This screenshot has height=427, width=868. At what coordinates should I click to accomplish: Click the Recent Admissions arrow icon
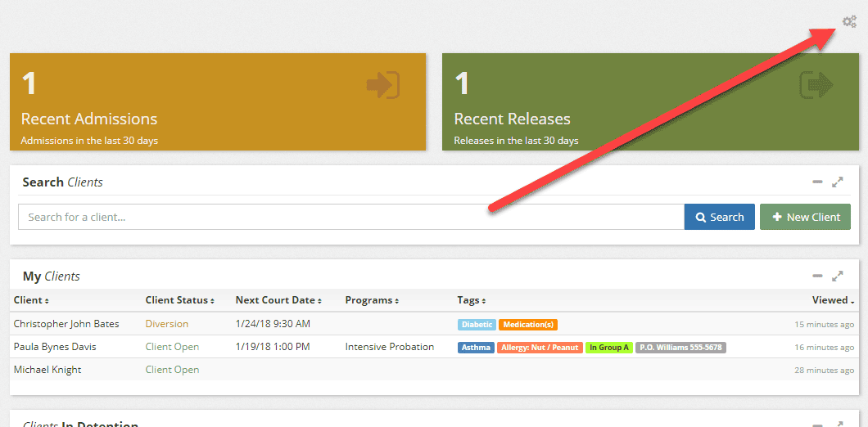(x=382, y=85)
